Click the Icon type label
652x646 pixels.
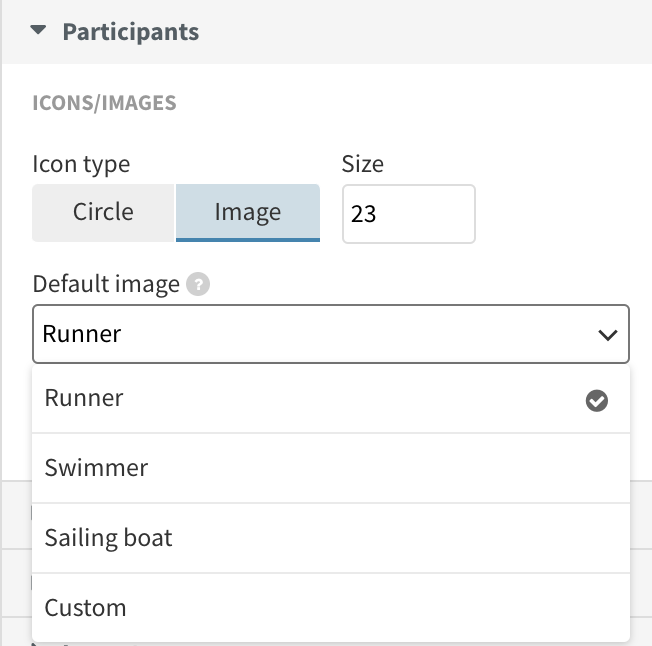(x=82, y=164)
